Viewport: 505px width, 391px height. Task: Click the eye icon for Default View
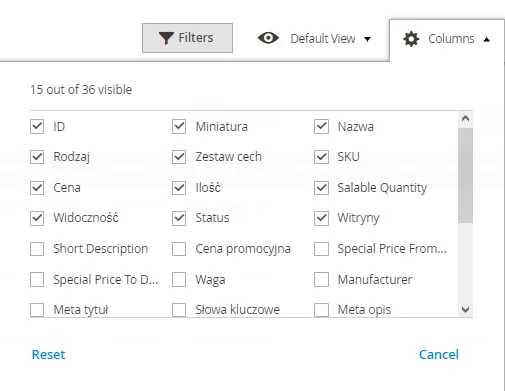(x=268, y=38)
